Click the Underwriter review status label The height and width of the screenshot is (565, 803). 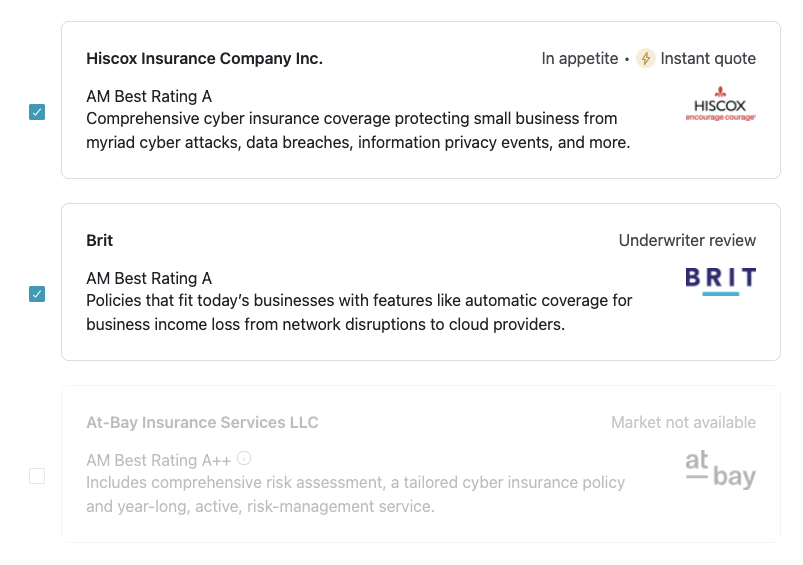tap(687, 240)
